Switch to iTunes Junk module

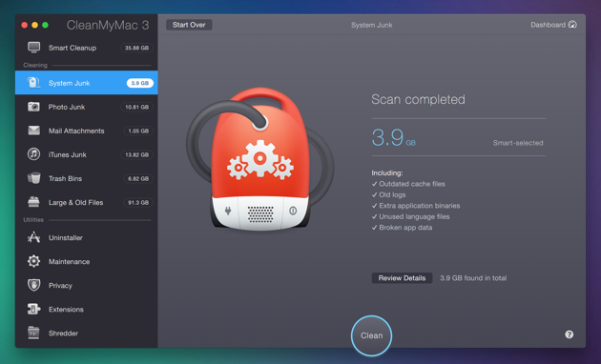point(86,154)
